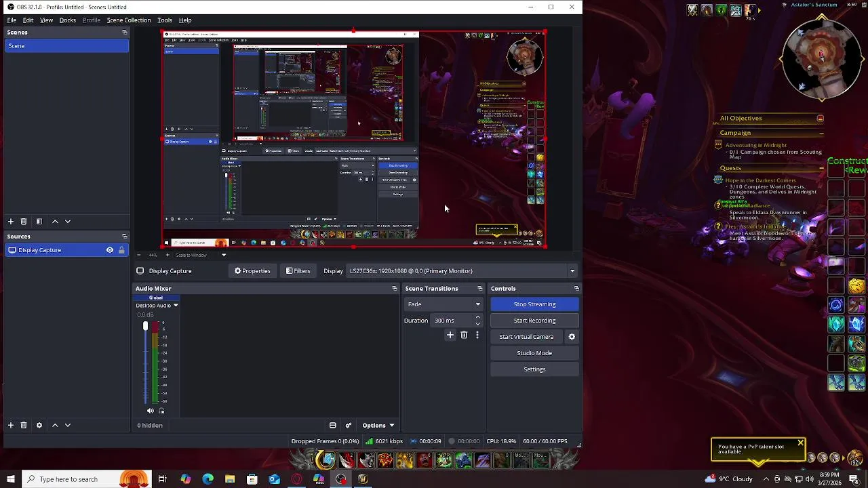Increase transition duration with up arrow

click(477, 317)
